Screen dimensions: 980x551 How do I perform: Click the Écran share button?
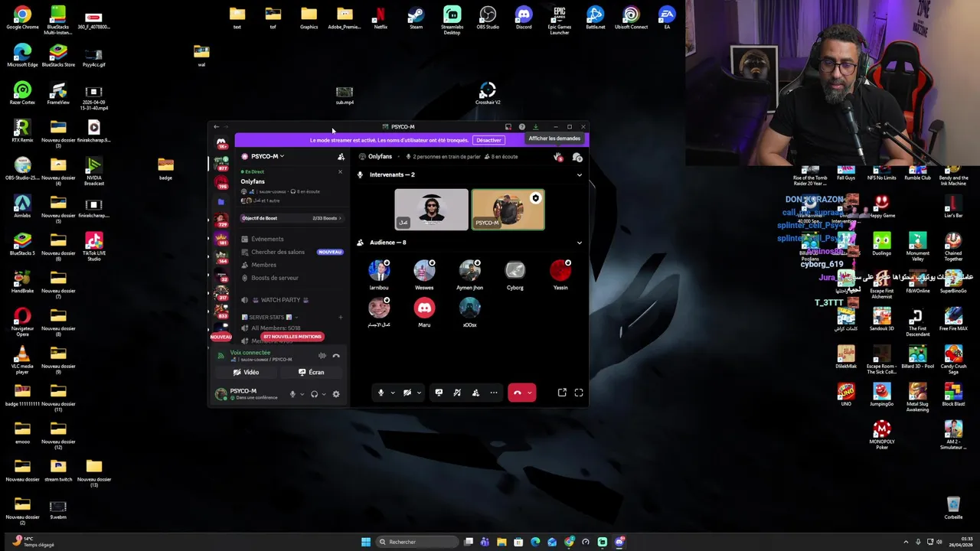click(x=312, y=372)
